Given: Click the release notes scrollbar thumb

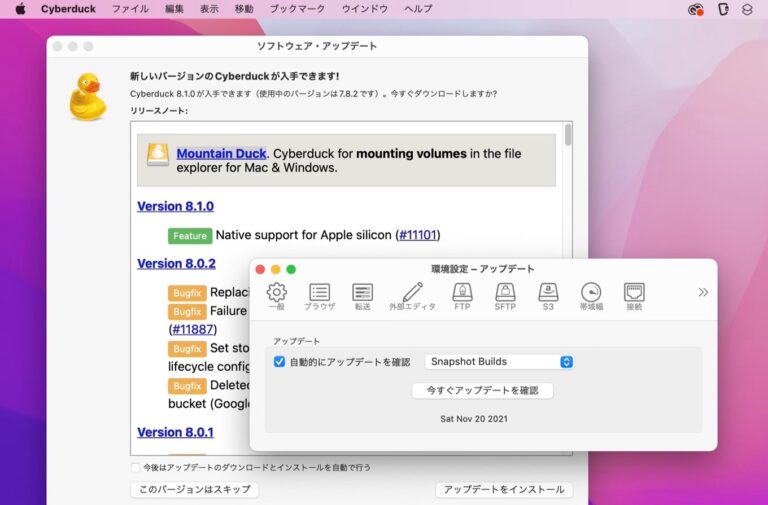Looking at the screenshot, I should pyautogui.click(x=568, y=135).
